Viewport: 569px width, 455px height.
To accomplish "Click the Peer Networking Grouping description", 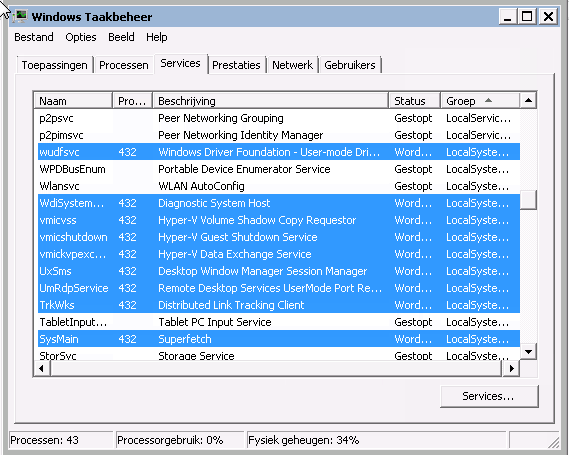I will click(221, 118).
